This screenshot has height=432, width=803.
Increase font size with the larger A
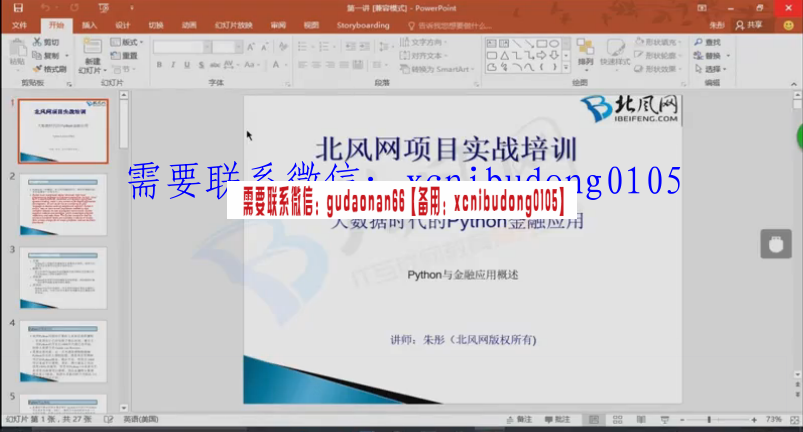(x=251, y=47)
